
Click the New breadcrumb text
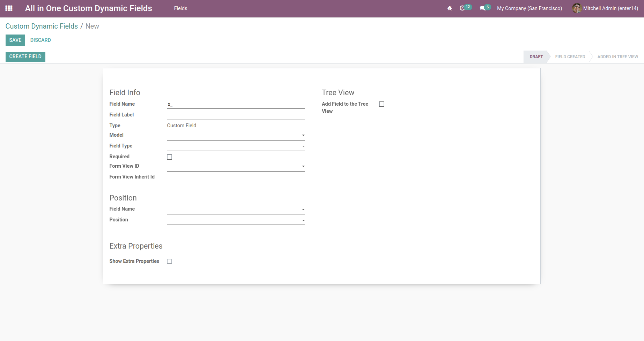[x=92, y=26]
